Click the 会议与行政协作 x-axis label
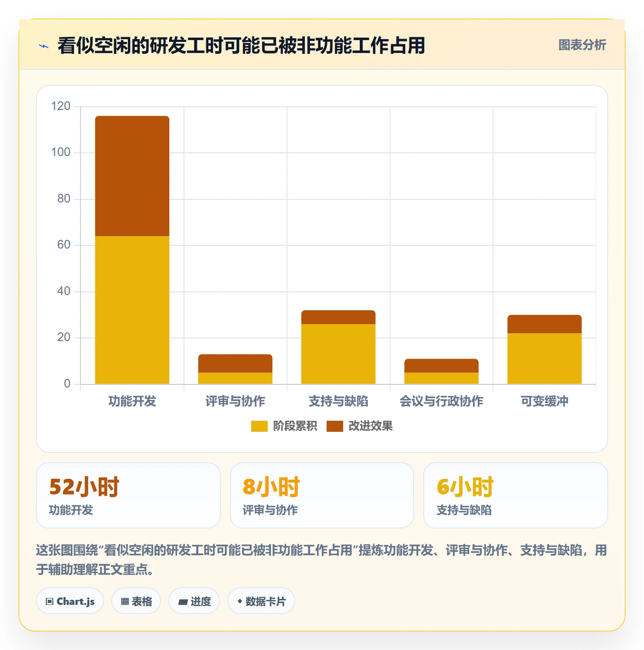Viewport: 644px width, 650px height. [x=441, y=401]
